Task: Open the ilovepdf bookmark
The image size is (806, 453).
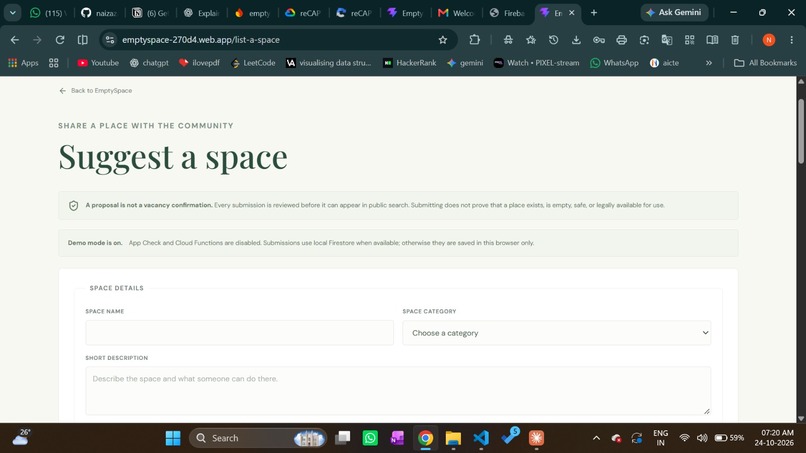Action: (x=199, y=63)
